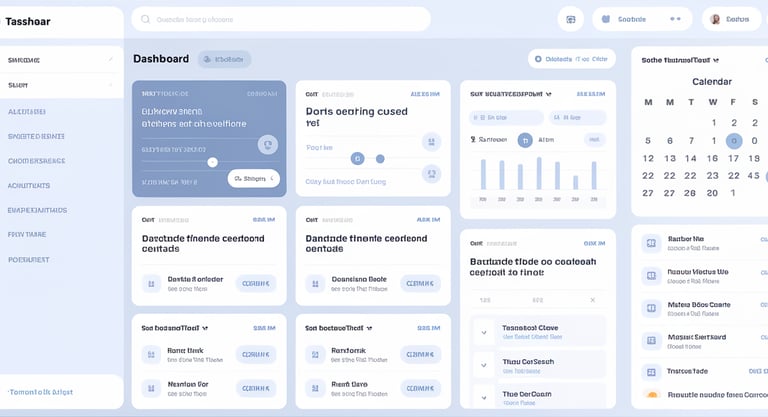Viewport: 768px width, 417px height.
Task: Open POEDIREST in the sidebar
Action: click(29, 260)
